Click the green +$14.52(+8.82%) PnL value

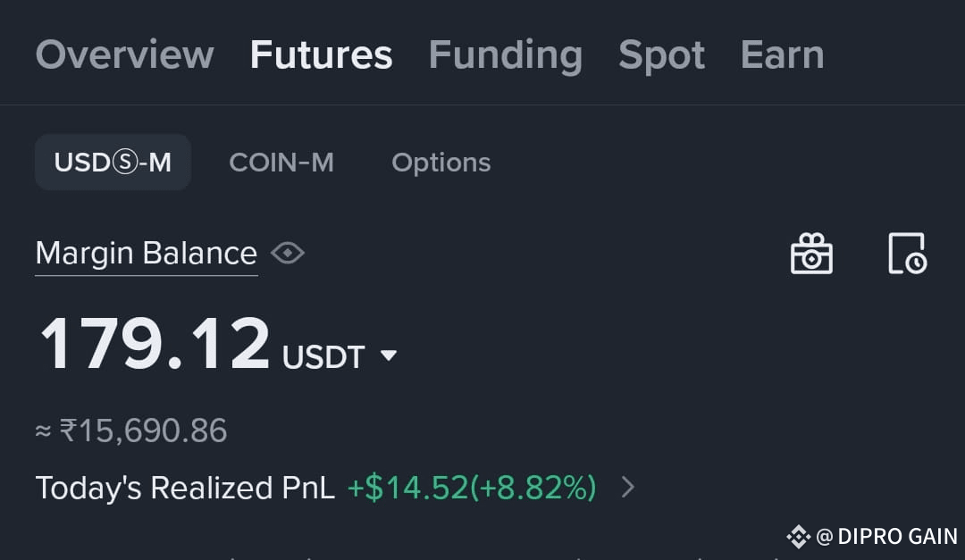[x=472, y=488]
